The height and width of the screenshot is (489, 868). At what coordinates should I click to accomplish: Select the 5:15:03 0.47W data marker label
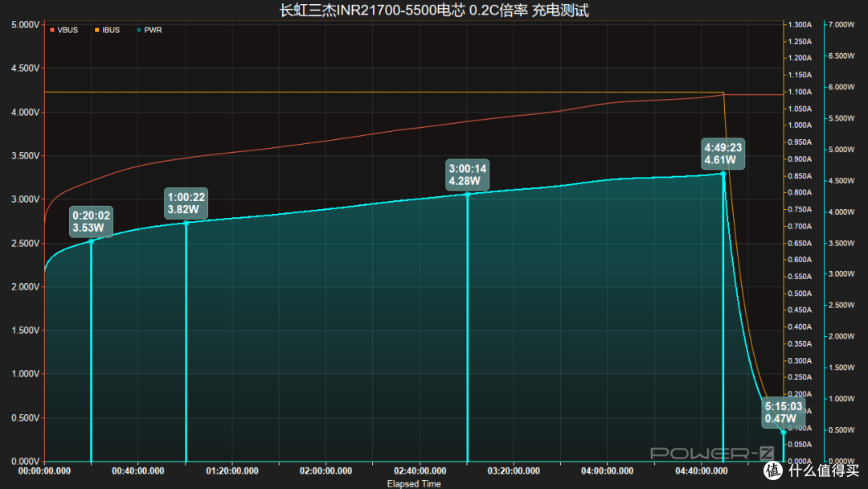click(x=784, y=413)
